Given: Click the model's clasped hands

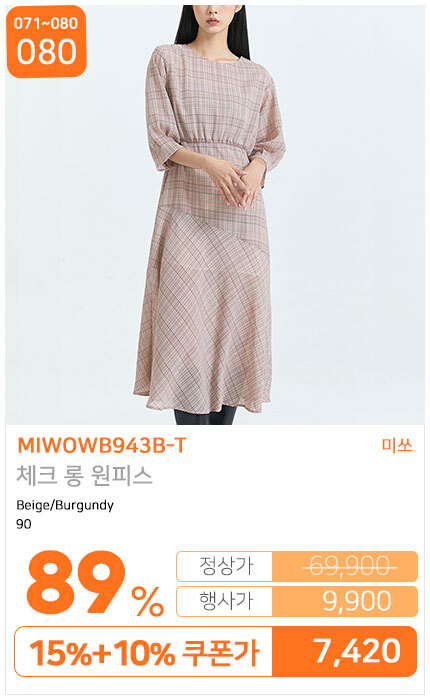Looking at the screenshot, I should click(236, 182).
